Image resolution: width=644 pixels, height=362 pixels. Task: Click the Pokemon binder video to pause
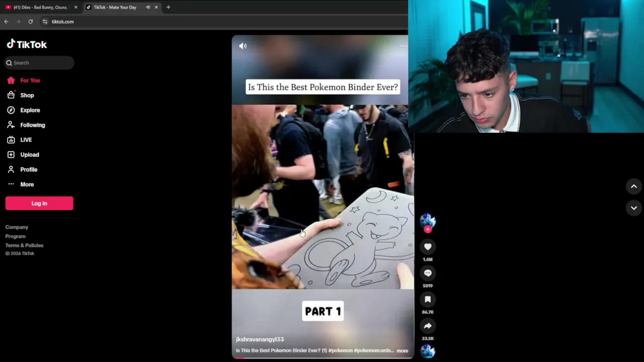point(323,196)
